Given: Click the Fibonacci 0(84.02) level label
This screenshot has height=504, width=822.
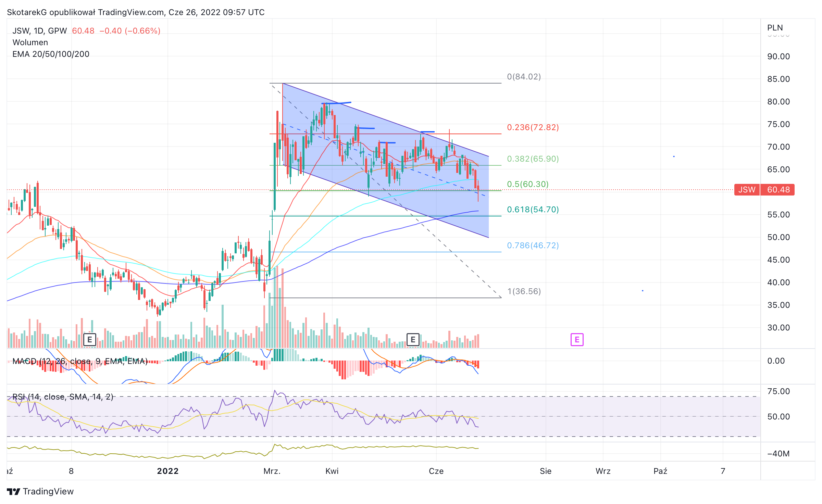Looking at the screenshot, I should coord(524,77).
